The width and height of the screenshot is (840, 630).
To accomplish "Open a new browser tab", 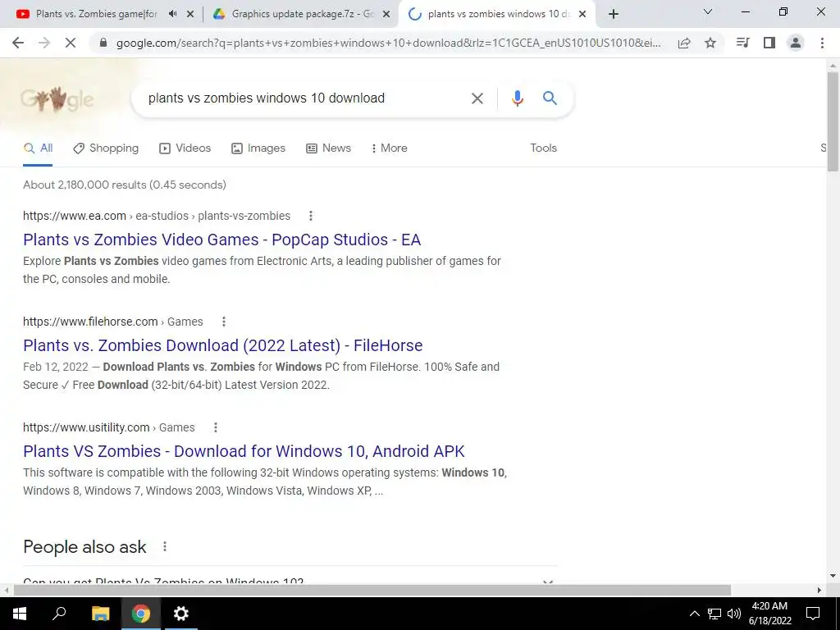I will (614, 14).
